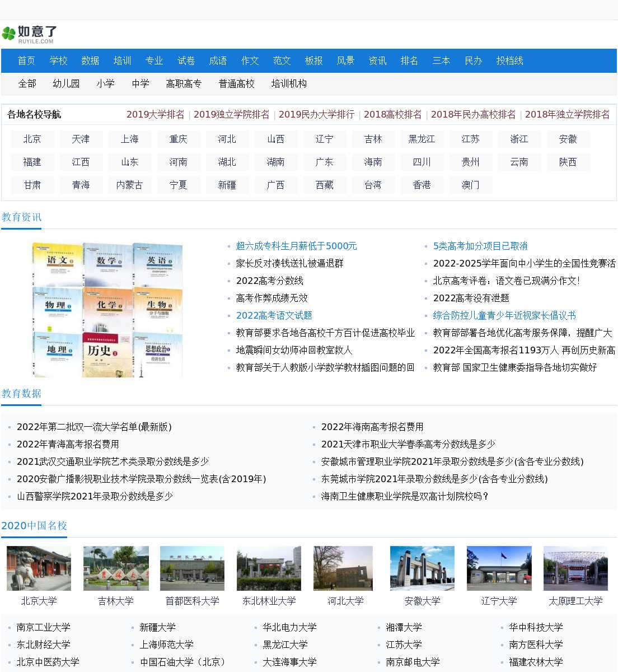The image size is (618, 672).
Task: Open the 5类高考加分项目已取消 article
Action: [x=480, y=246]
